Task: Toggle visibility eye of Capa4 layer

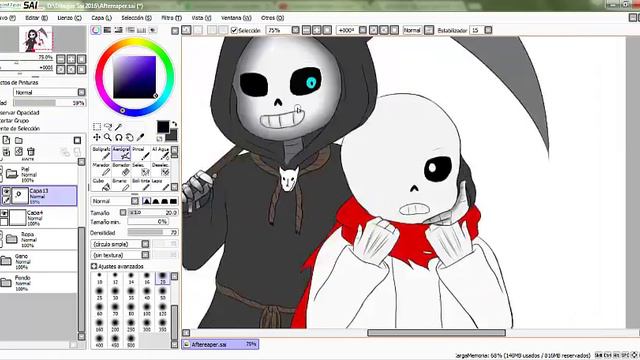Action: point(4,213)
